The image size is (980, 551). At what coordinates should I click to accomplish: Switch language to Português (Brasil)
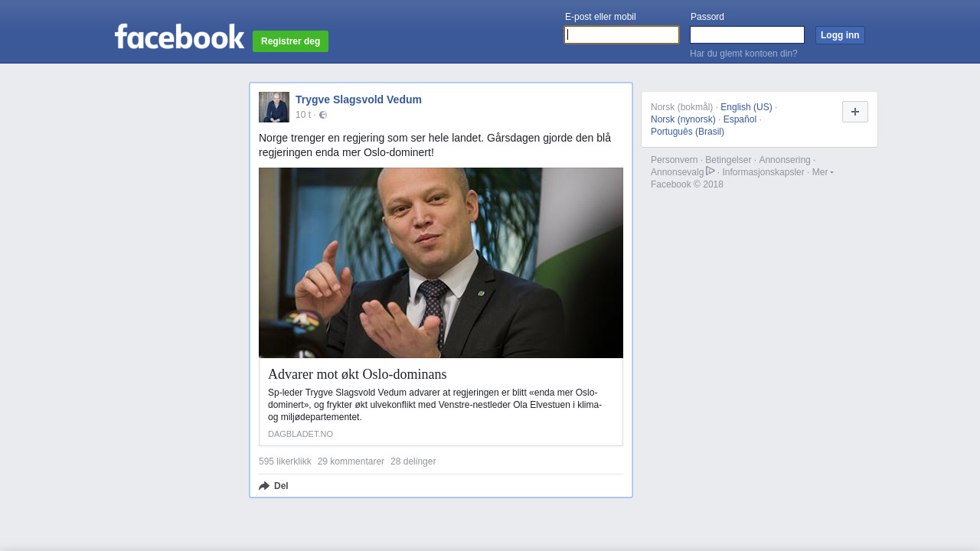pos(688,132)
